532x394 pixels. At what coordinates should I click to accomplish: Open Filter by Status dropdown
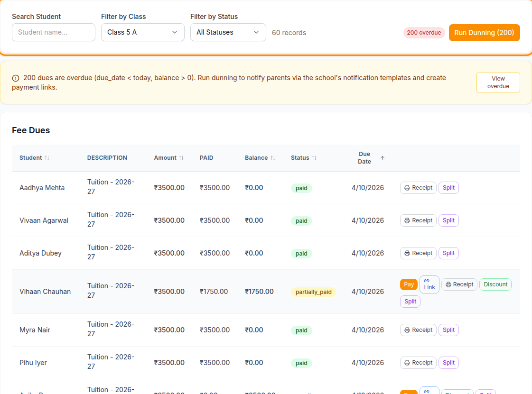(228, 32)
